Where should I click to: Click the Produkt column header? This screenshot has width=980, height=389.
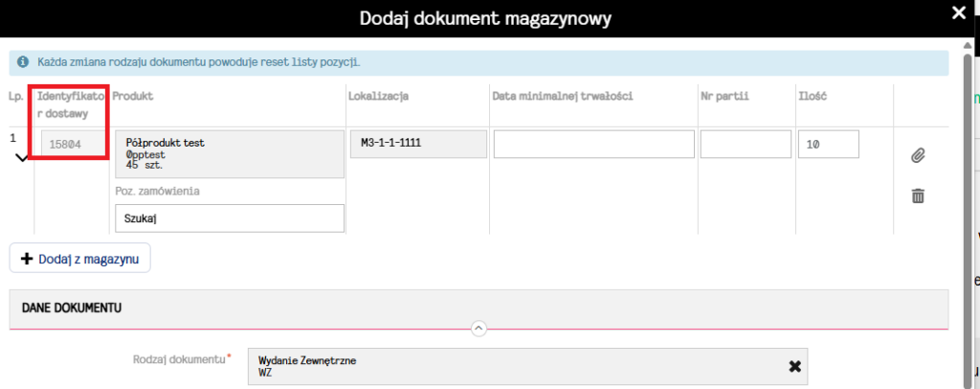point(133,96)
